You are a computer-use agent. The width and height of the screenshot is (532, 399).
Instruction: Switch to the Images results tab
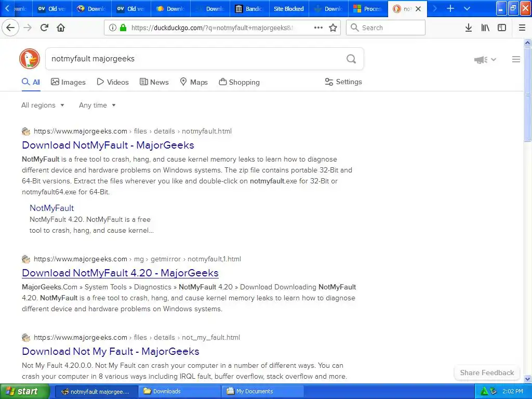68,82
